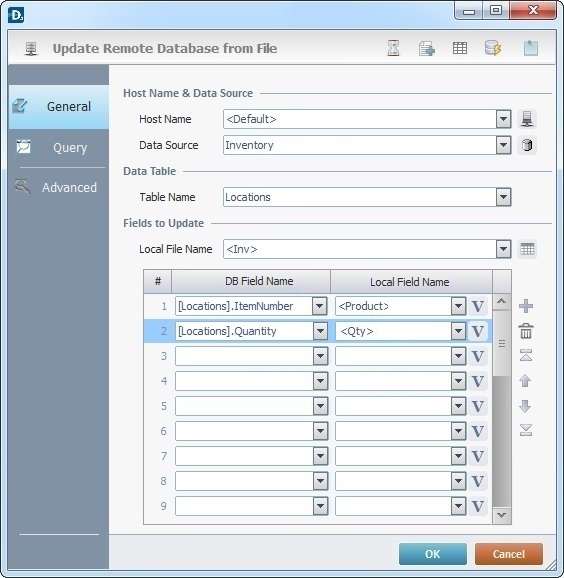The image size is (564, 578).
Task: Open the Advanced tab in sidebar
Action: pos(59,187)
